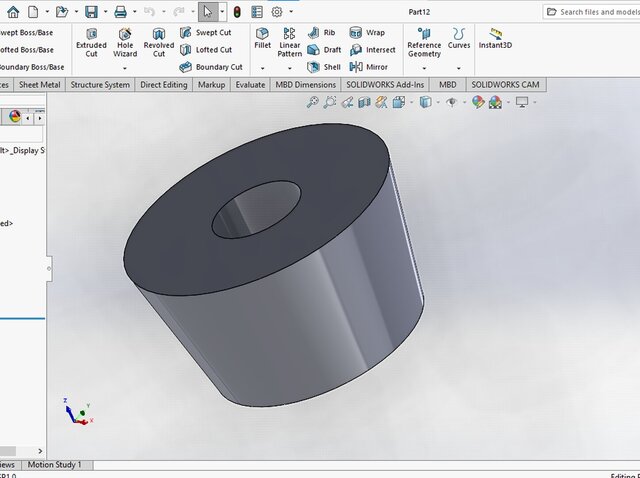The image size is (640, 478).
Task: Open the Display Style icon
Action: point(425,102)
